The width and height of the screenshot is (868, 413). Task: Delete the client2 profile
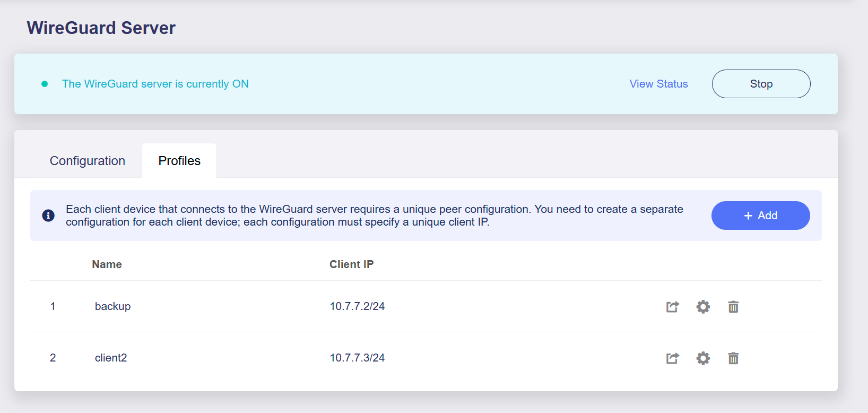[x=733, y=358]
